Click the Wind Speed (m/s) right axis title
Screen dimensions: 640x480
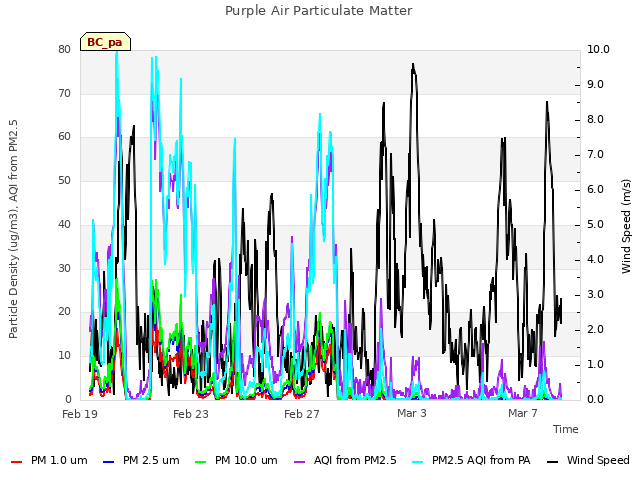click(x=626, y=226)
